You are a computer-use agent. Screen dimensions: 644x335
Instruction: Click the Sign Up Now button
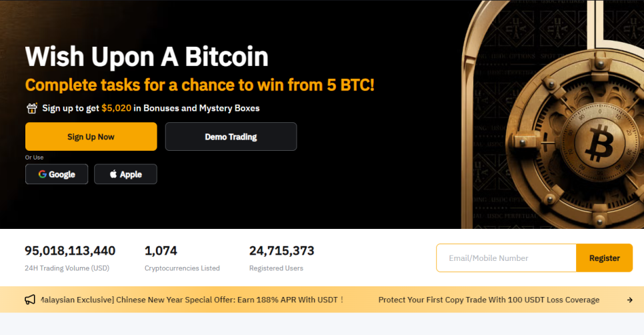coord(91,136)
